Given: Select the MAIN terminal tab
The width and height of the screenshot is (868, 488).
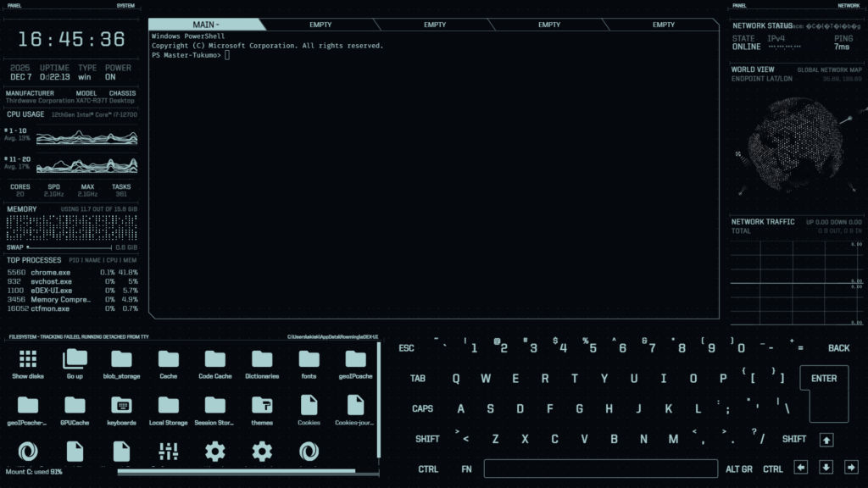Looking at the screenshot, I should 206,25.
